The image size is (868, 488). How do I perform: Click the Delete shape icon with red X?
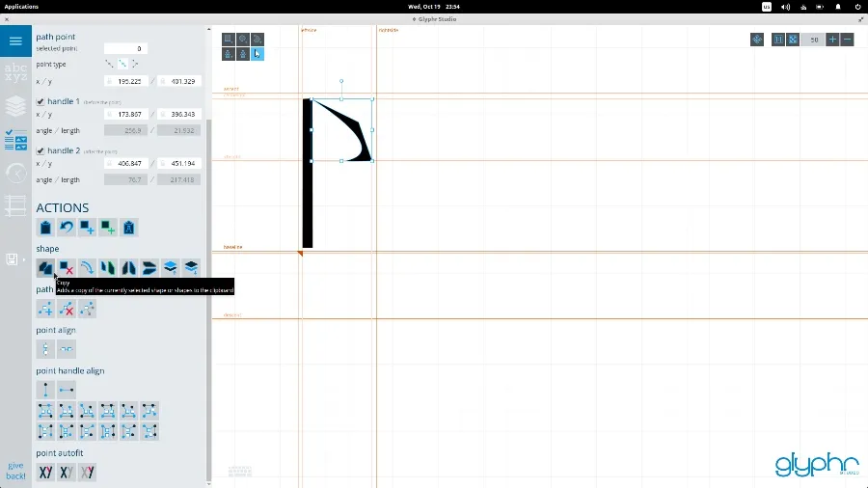67,267
